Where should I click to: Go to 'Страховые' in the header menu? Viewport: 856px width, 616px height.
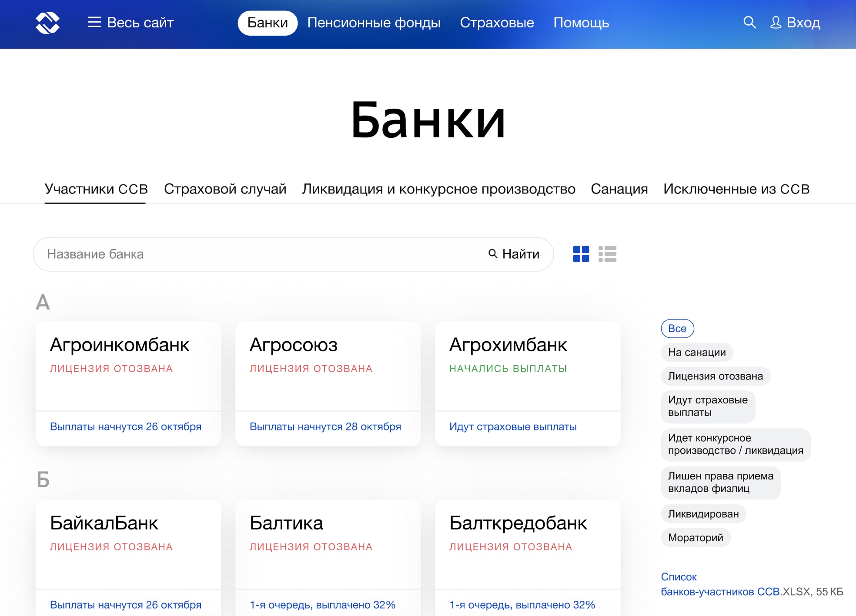[x=497, y=23]
